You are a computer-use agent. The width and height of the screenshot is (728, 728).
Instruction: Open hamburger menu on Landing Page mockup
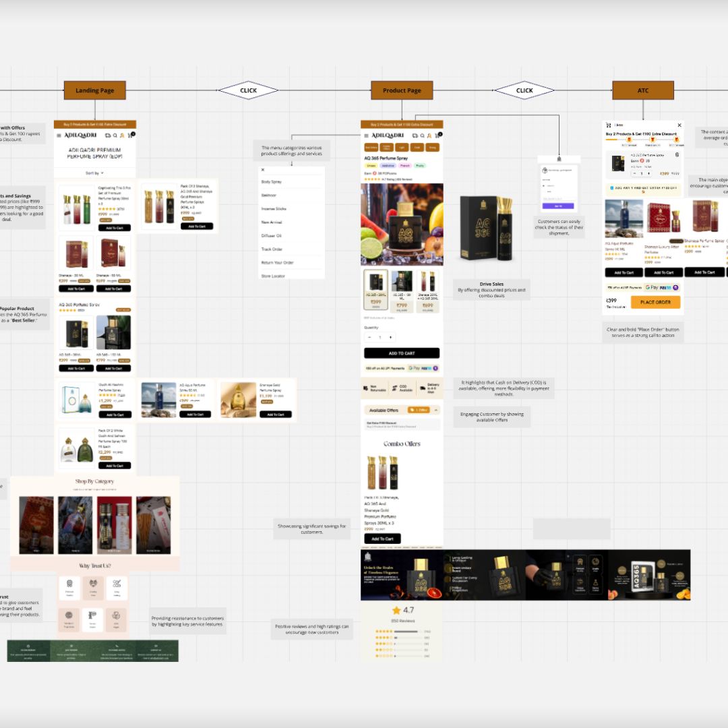point(58,135)
